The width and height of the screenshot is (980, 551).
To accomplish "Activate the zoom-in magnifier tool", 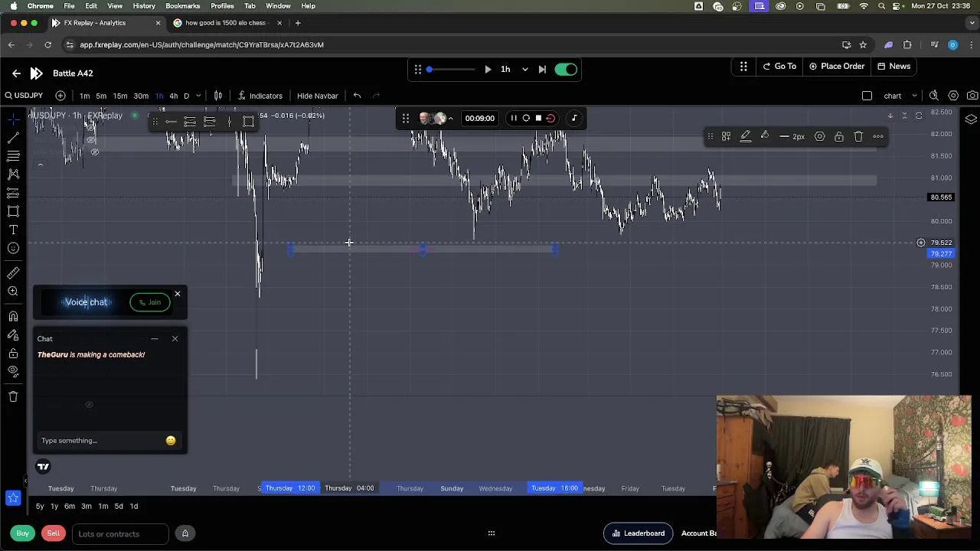I will pyautogui.click(x=13, y=291).
